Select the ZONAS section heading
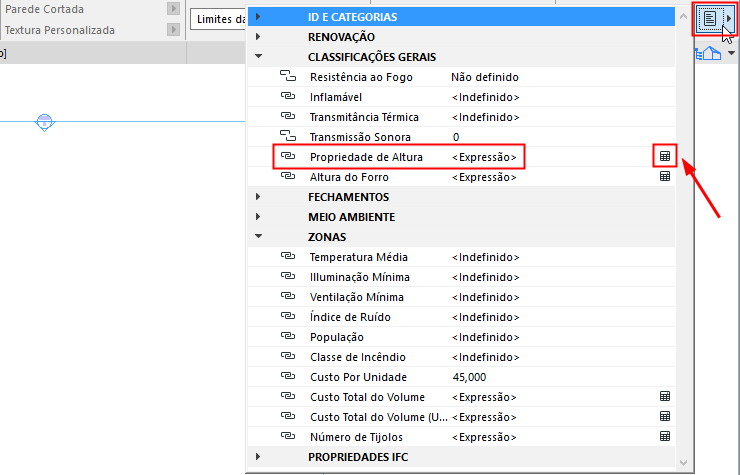The height and width of the screenshot is (475, 740). tap(327, 237)
